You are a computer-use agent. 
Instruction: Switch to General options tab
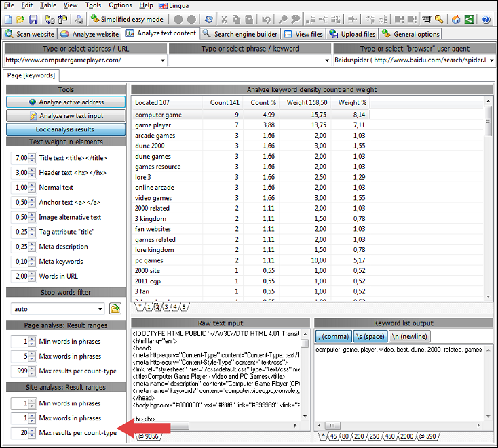pyautogui.click(x=410, y=34)
